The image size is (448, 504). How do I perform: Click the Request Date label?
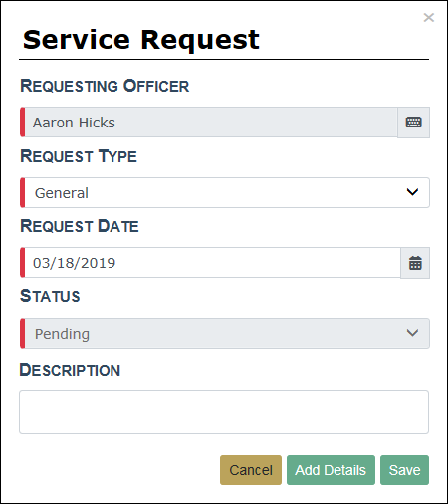pos(80,226)
